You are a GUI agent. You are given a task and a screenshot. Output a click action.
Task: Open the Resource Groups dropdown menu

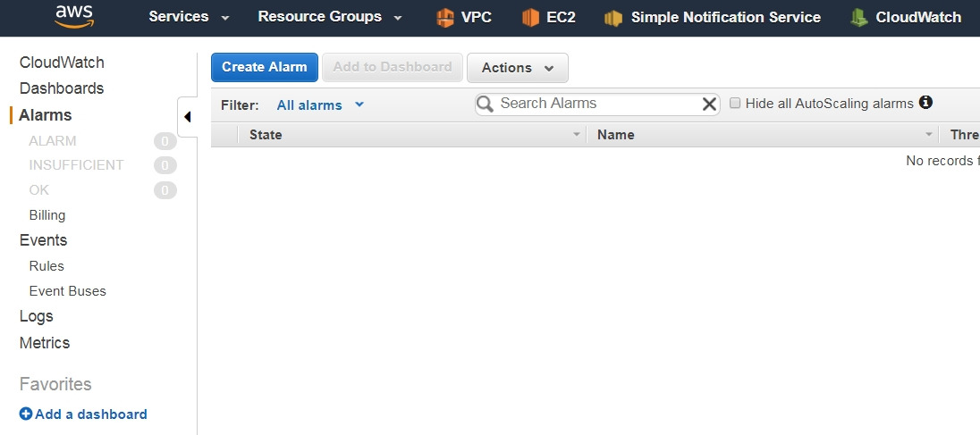(329, 17)
